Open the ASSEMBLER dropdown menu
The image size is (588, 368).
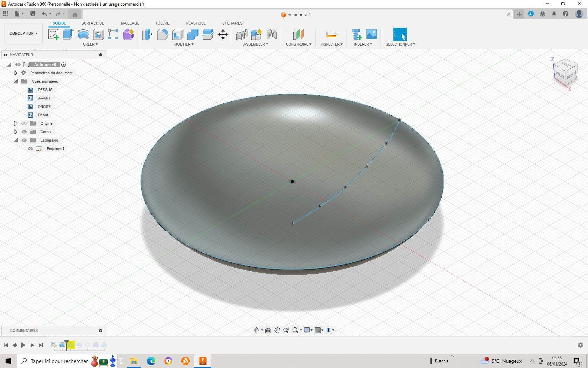point(255,44)
